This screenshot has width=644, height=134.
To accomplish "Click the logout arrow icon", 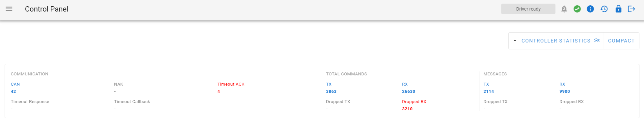I will [631, 9].
